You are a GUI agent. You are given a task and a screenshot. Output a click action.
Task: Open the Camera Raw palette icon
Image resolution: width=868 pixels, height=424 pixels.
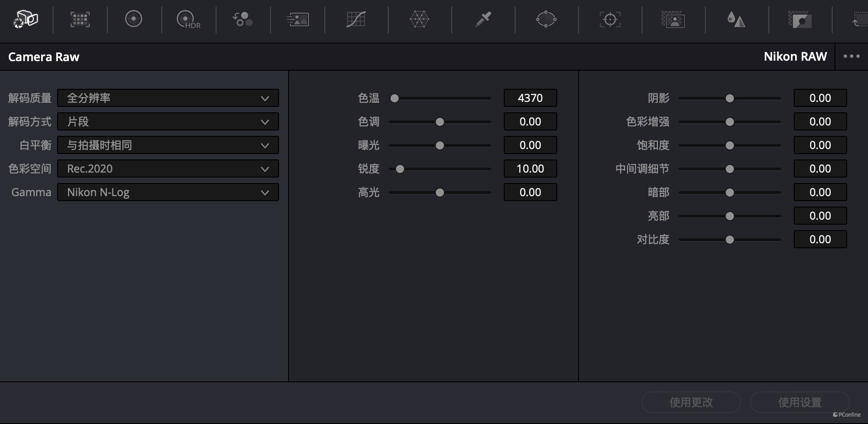(x=26, y=19)
